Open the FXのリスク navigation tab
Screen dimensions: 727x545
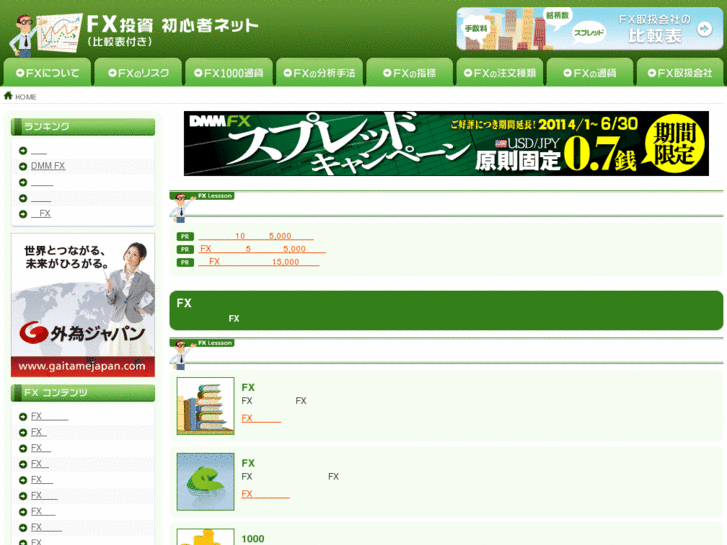138,72
